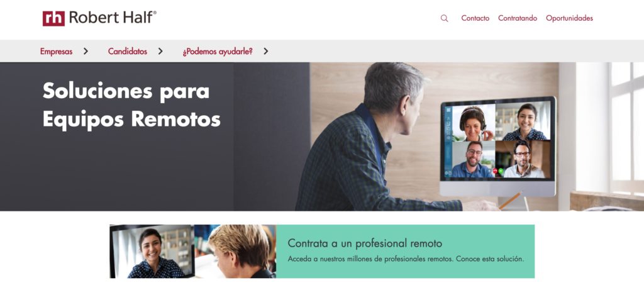
Task: Click the Robert Half wordmark text
Action: [x=113, y=18]
